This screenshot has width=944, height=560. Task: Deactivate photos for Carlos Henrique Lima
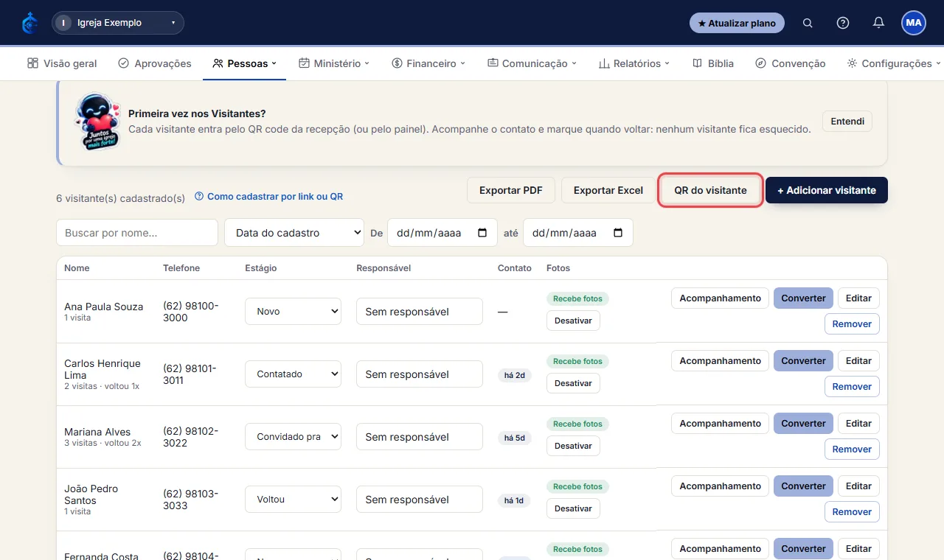coord(573,383)
